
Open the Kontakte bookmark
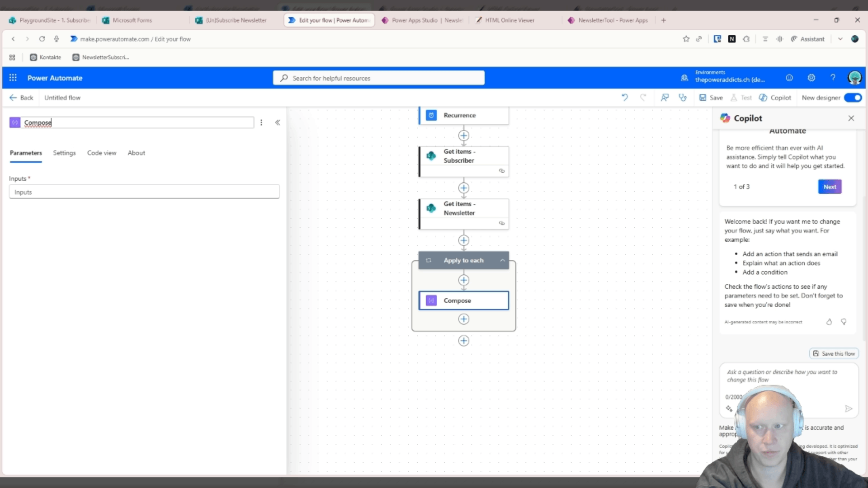(45, 57)
